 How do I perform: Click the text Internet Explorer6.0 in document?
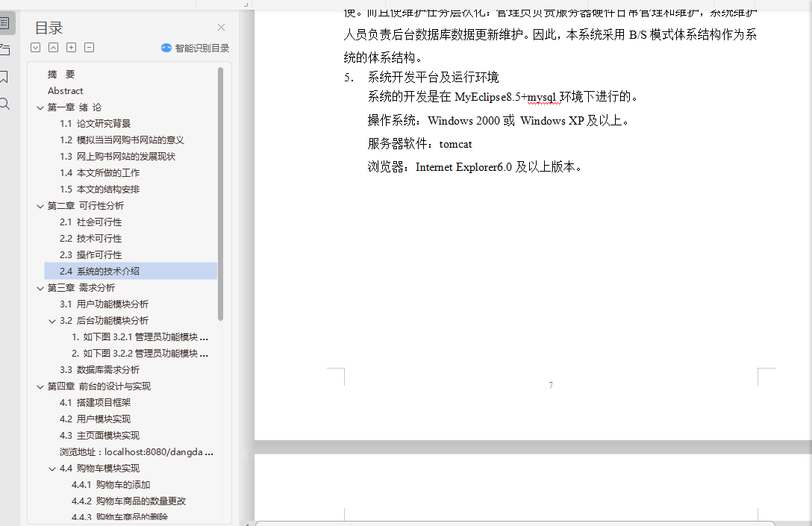coord(463,166)
